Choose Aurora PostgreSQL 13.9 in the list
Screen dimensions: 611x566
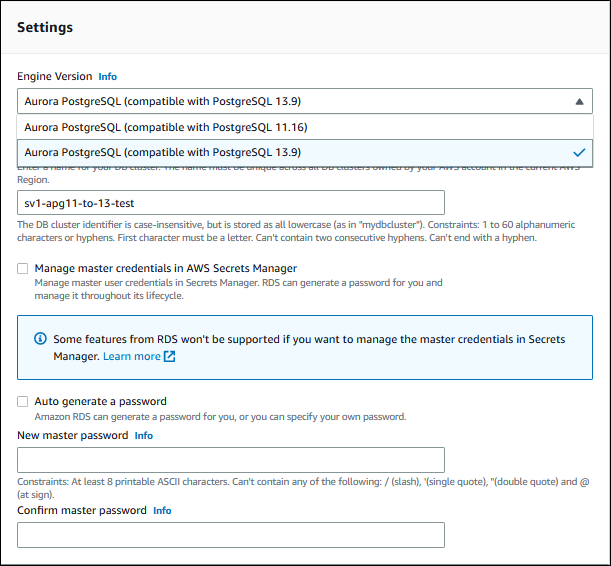162,152
